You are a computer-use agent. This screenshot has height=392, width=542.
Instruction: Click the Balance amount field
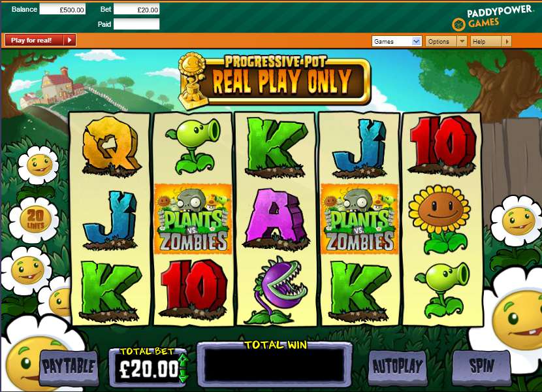click(63, 9)
